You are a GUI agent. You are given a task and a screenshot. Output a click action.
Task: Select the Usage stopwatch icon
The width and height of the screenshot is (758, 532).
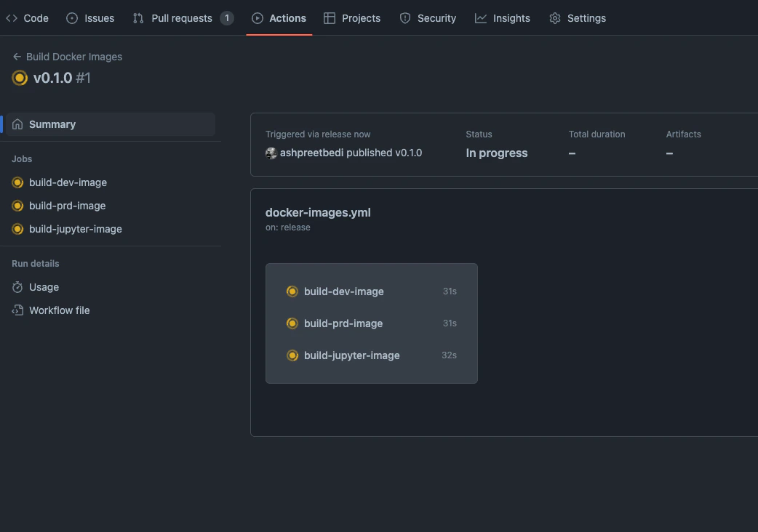click(17, 287)
